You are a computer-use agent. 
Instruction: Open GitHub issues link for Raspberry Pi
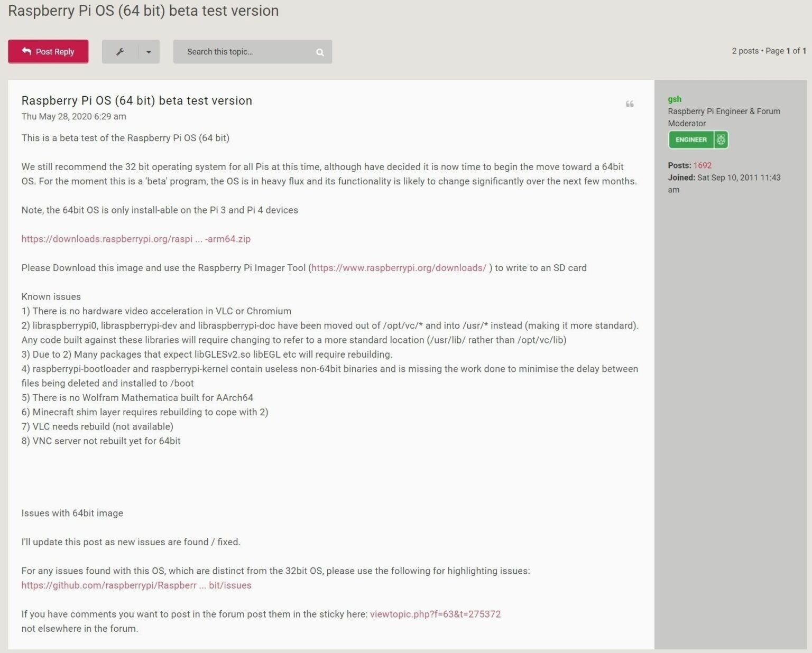[x=136, y=585]
